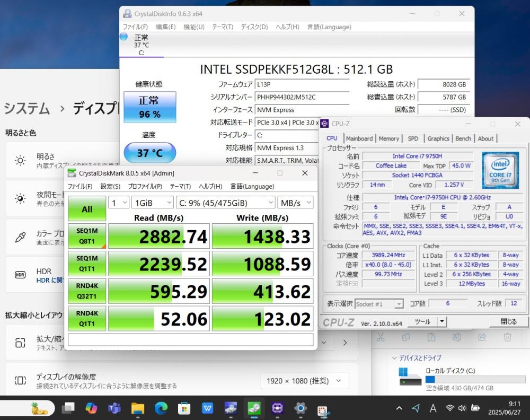Launch Copilot from the taskbar
The width and height of the screenshot is (530, 420).
point(91,408)
